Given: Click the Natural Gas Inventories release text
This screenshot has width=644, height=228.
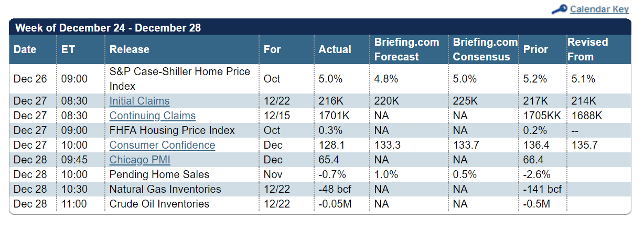Looking at the screenshot, I should [x=165, y=189].
